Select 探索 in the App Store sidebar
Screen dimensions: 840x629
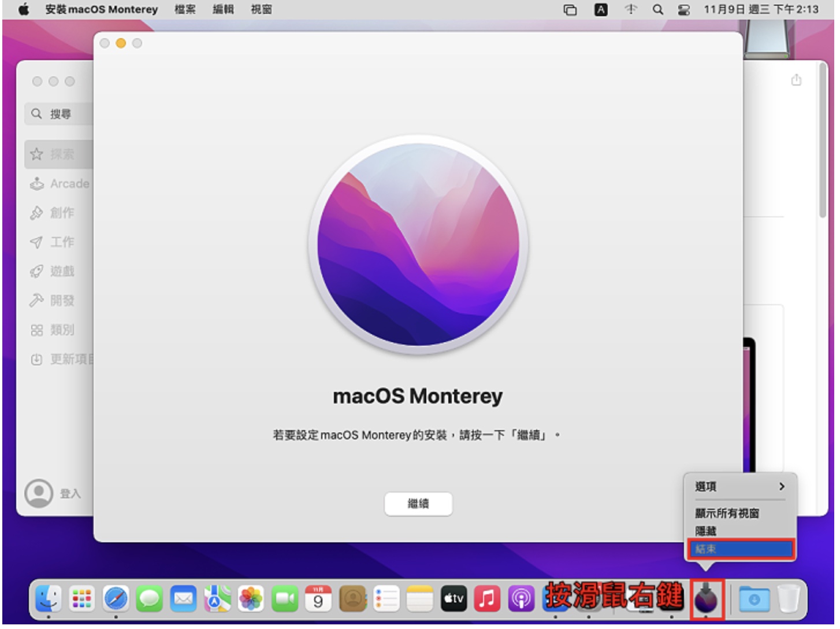pyautogui.click(x=59, y=154)
